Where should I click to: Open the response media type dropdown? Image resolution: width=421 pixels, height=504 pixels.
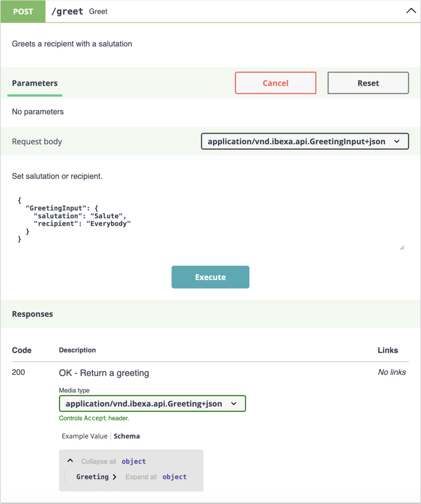coord(152,404)
